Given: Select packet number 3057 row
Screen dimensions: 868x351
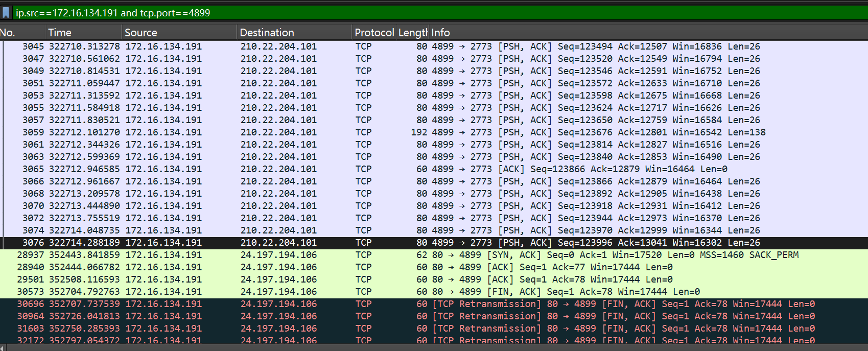Looking at the screenshot, I should [434, 120].
